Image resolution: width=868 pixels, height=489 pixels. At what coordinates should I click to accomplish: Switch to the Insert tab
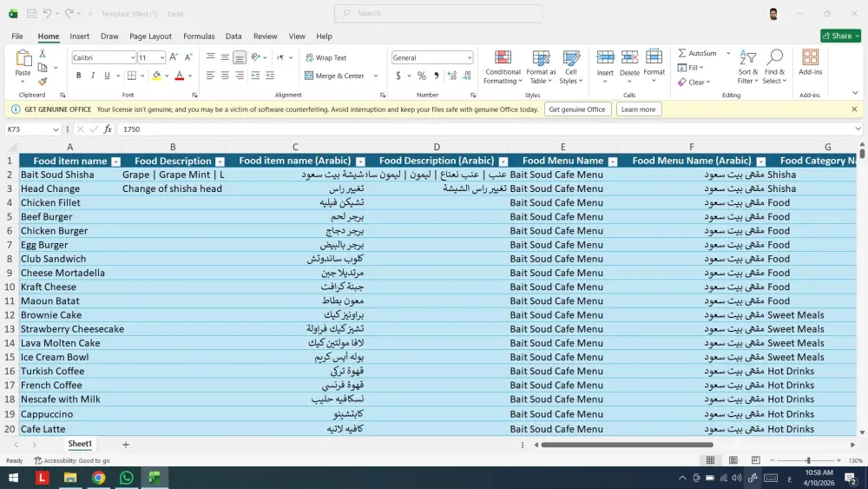click(79, 36)
